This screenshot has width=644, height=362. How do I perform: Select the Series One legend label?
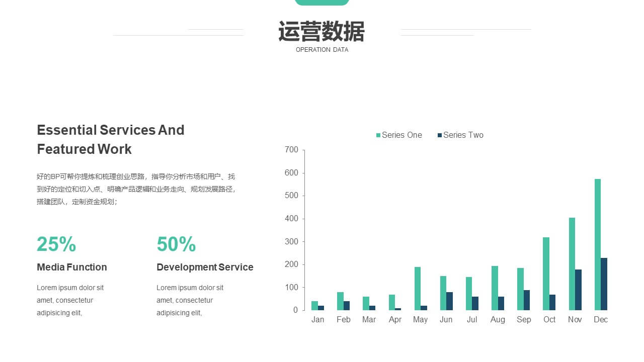402,135
